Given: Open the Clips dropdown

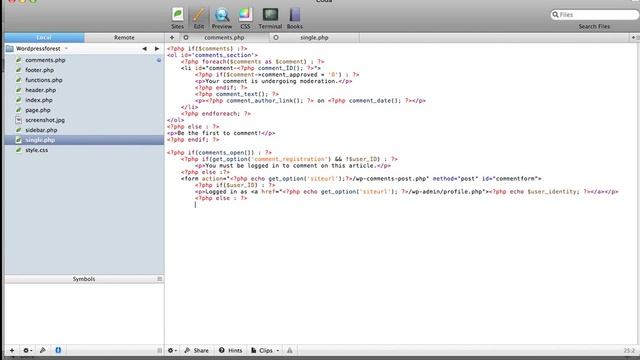Looking at the screenshot, I should coord(265,350).
